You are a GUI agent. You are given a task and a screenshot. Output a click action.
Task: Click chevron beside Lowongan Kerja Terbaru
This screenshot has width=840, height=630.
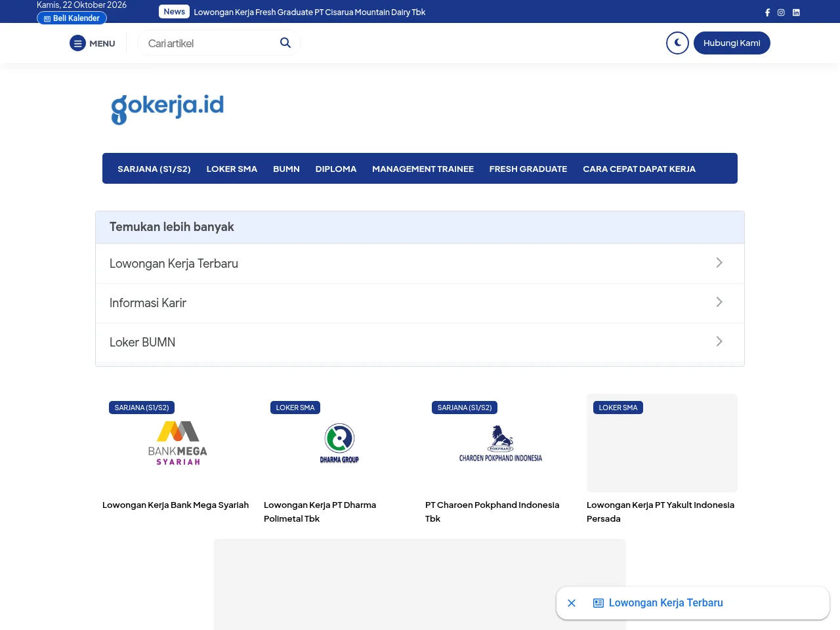coord(719,262)
